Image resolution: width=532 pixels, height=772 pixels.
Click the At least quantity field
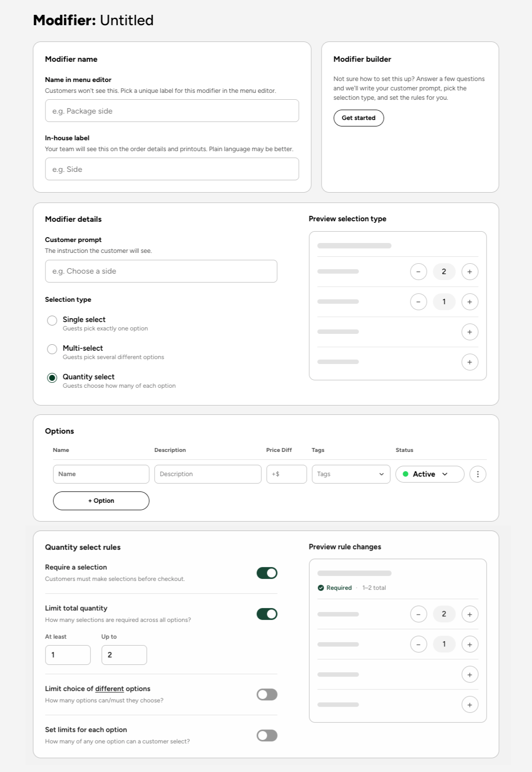coord(68,655)
